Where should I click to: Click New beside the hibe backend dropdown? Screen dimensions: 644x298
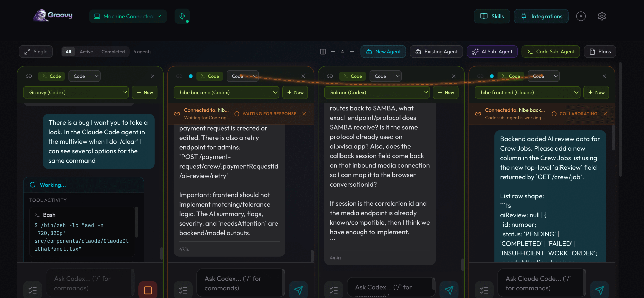pyautogui.click(x=295, y=92)
